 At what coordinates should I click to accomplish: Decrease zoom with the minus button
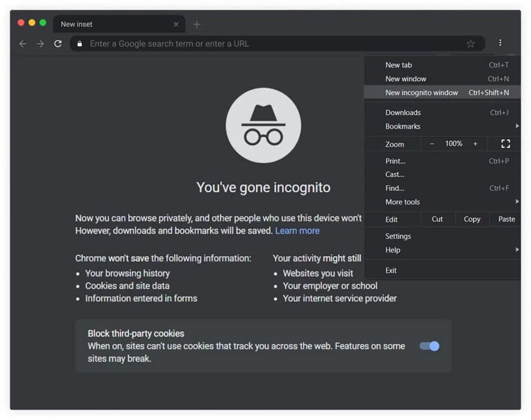pos(432,144)
